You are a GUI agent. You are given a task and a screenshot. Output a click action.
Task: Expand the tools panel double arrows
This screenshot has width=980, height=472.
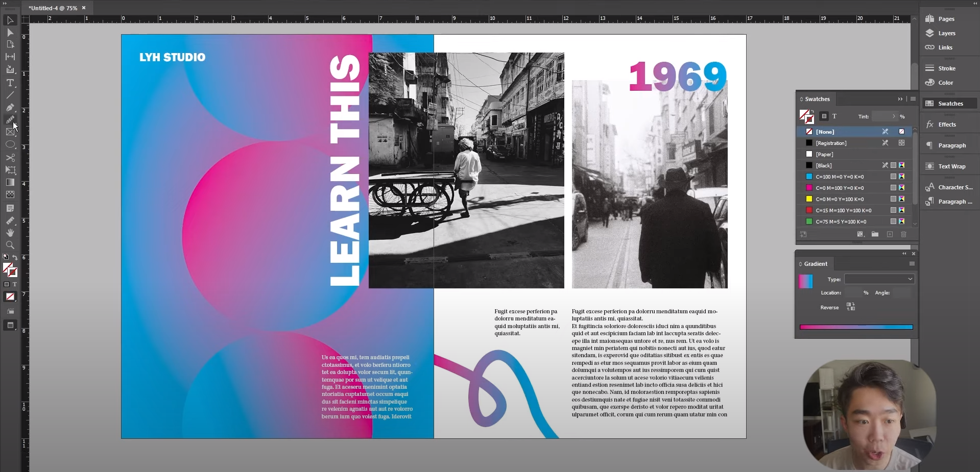click(5, 3)
